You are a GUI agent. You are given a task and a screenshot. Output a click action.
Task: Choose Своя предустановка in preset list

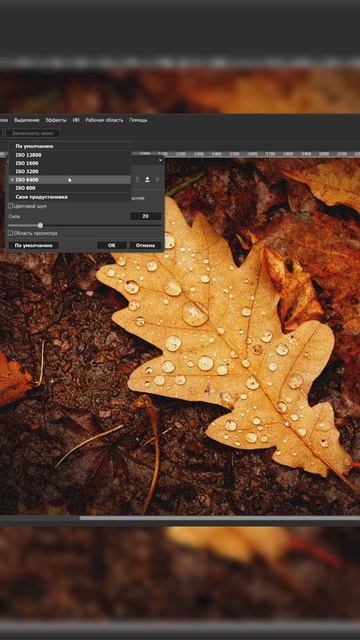69,197
